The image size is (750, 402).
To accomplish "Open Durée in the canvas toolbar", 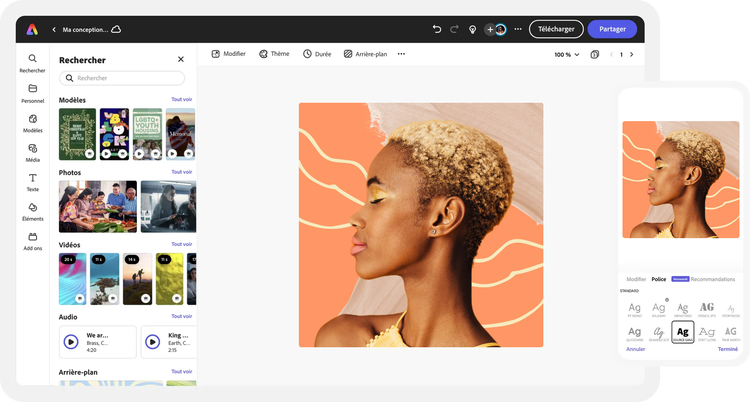I will [x=317, y=54].
